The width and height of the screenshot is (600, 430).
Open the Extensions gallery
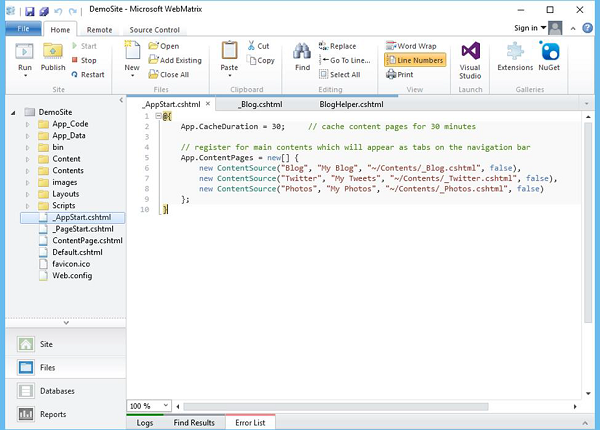[515, 52]
